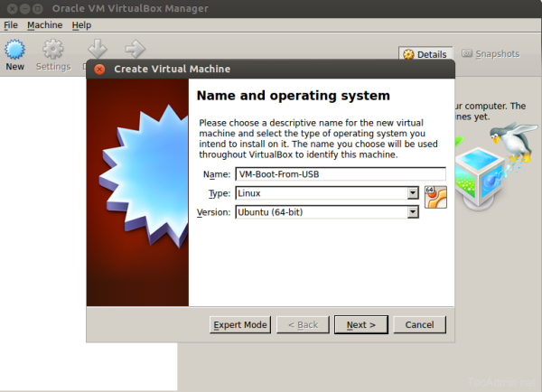Click the Name field containing VM-Boot-From-USB
This screenshot has width=542, height=392.
340,174
